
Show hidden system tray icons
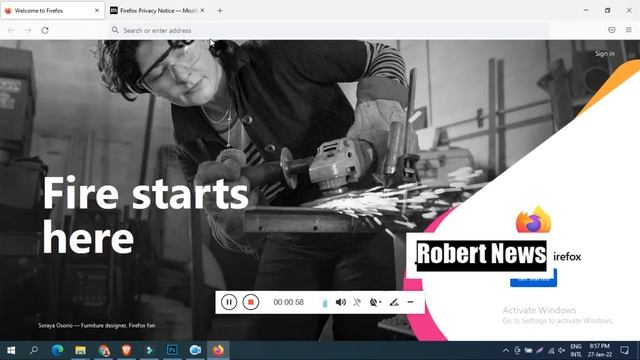coord(505,351)
